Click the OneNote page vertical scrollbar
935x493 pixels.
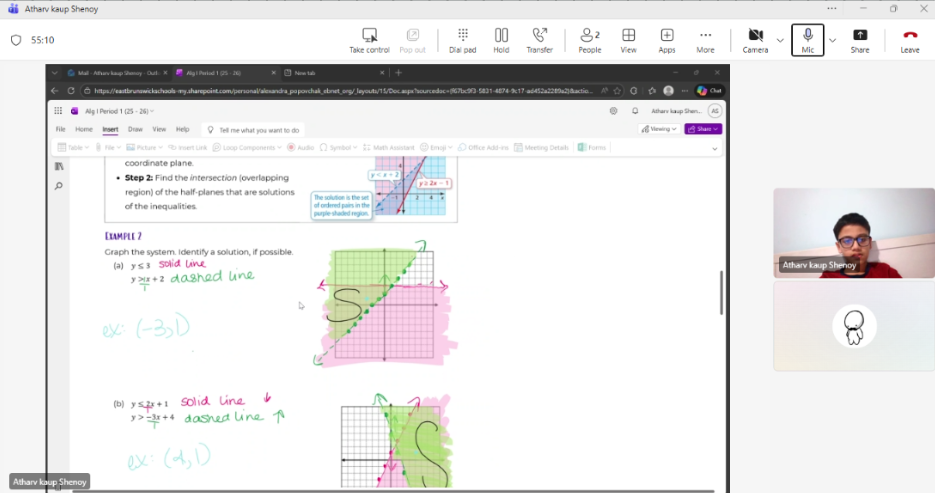(721, 292)
